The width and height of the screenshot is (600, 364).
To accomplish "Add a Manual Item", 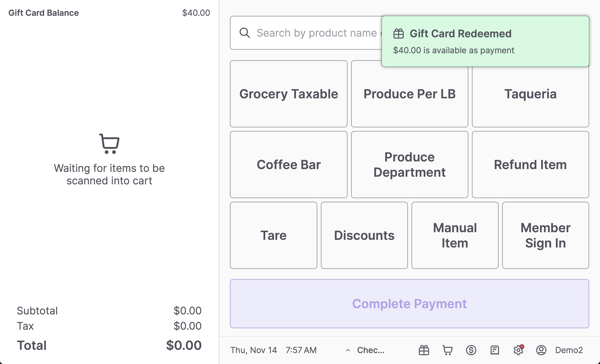I will click(x=455, y=235).
